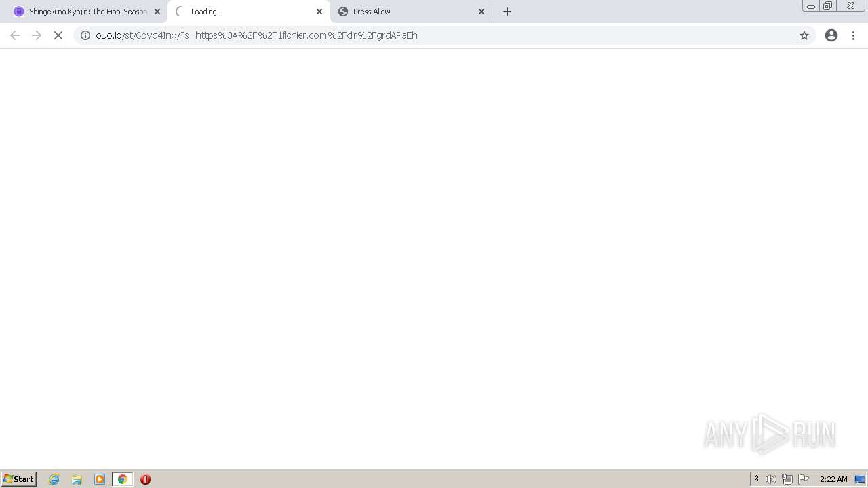Image resolution: width=868 pixels, height=488 pixels.
Task: Open the Windows Start menu
Action: click(x=19, y=479)
